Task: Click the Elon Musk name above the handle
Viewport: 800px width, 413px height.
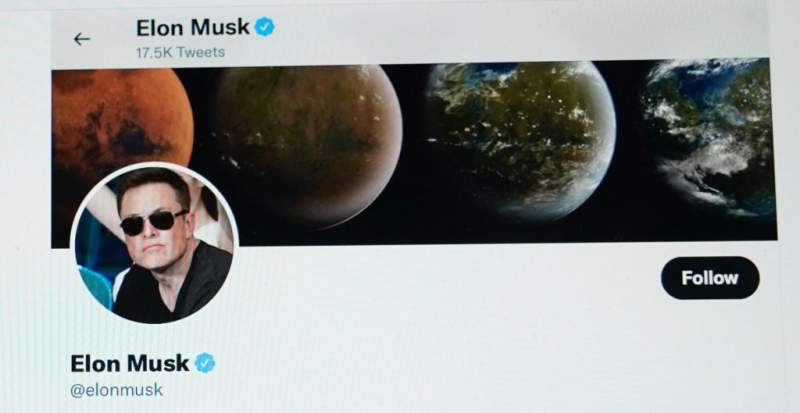Action: [130, 363]
